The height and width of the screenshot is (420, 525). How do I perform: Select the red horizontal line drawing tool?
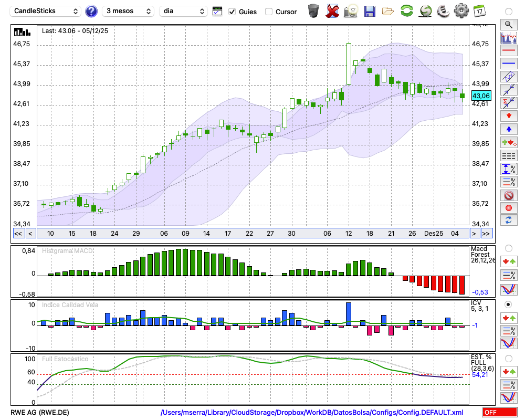coord(508,50)
